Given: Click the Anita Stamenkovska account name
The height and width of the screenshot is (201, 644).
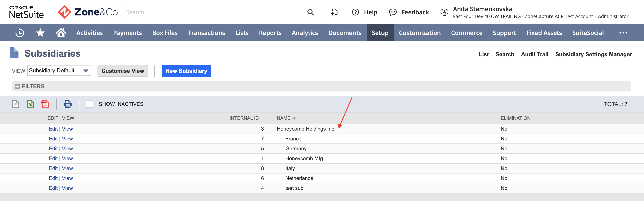Looking at the screenshot, I should 482,9.
